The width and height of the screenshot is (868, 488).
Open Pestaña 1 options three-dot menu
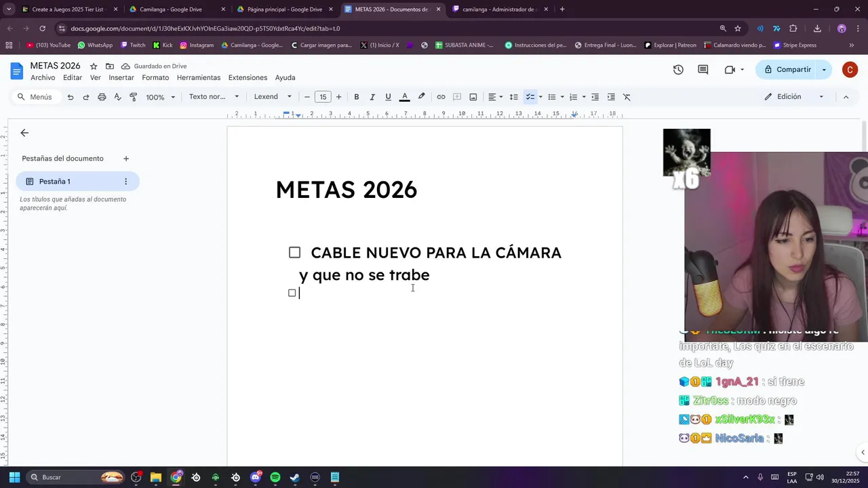point(125,182)
